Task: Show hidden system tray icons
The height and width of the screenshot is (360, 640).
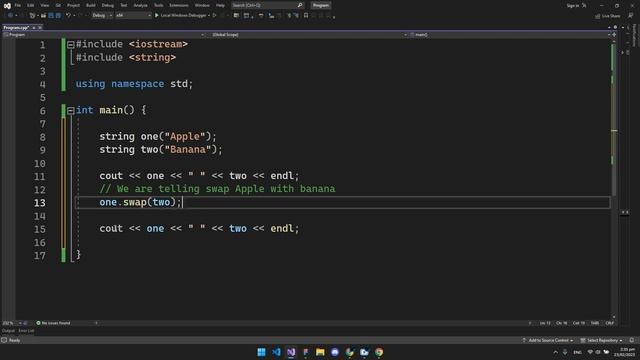Action: (x=556, y=352)
